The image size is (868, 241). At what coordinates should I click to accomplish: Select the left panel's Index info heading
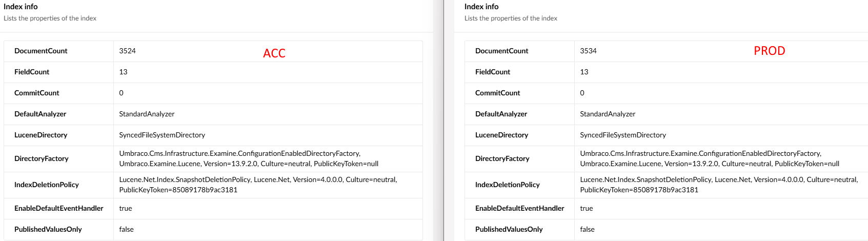[x=21, y=7]
